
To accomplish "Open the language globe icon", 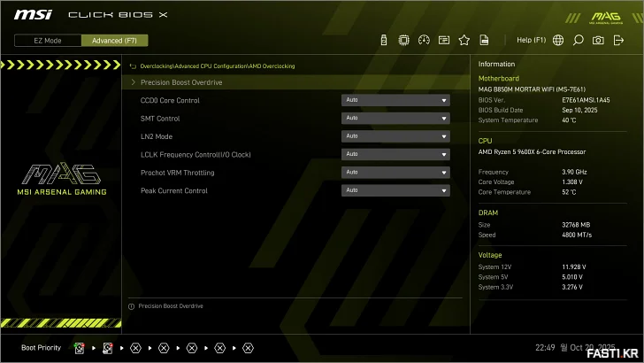I will pos(558,41).
